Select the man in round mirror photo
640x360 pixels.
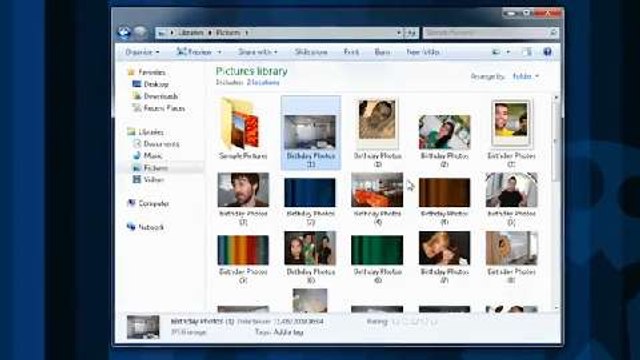click(511, 190)
